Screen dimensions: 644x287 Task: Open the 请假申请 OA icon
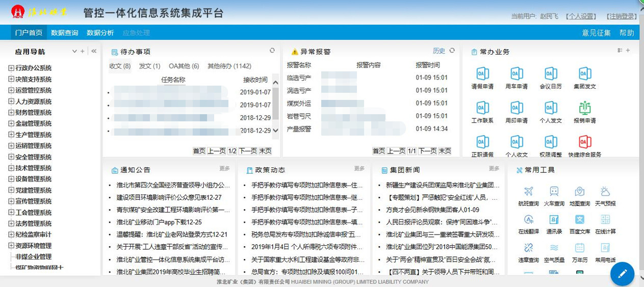482,74
